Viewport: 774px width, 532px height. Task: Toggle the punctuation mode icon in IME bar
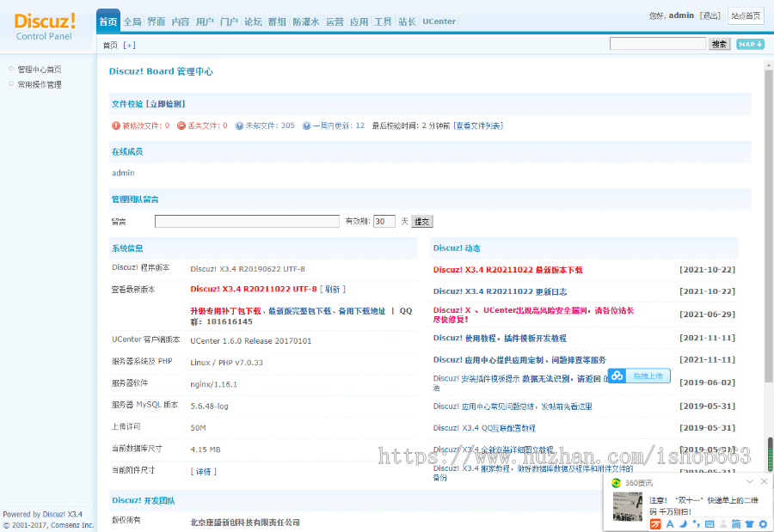point(696,524)
